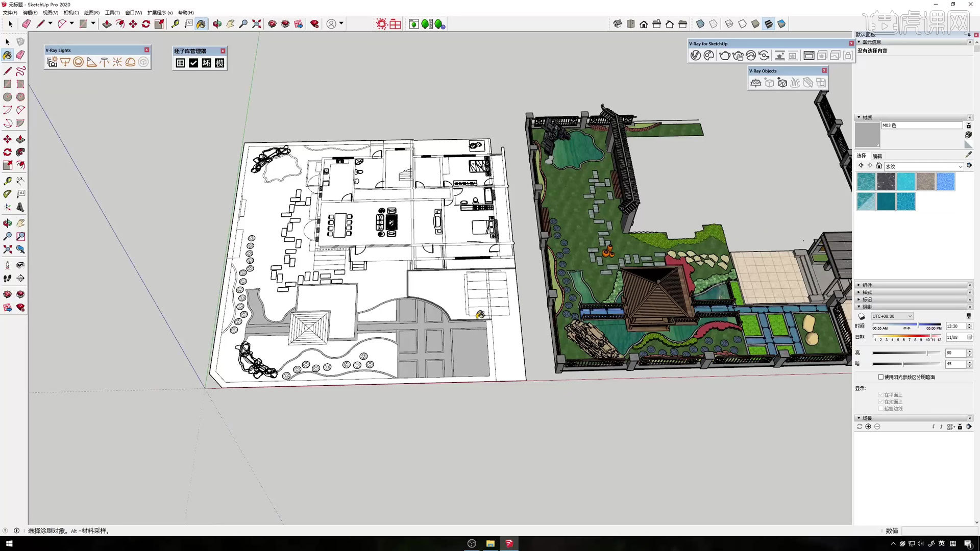Add V-Ray infinite plane object
Viewport: 980px width, 551px height.
point(756,83)
